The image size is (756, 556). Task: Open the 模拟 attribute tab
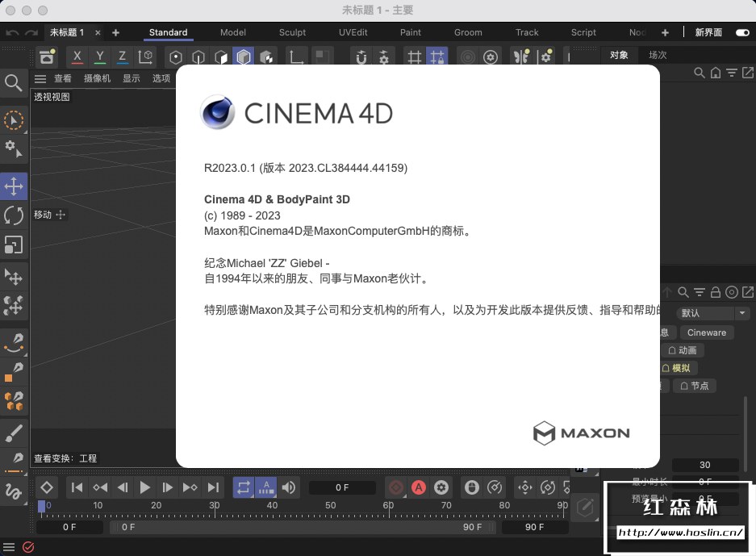click(x=678, y=369)
